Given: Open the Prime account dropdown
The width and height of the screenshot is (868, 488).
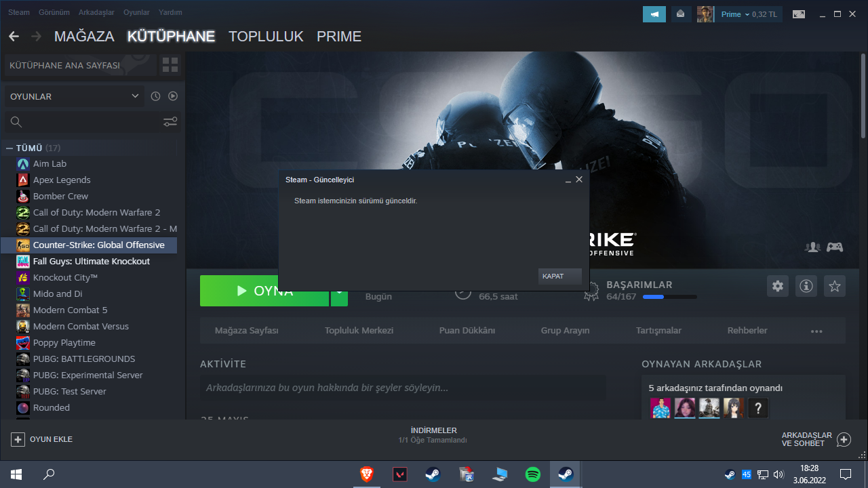Looking at the screenshot, I should click(749, 14).
